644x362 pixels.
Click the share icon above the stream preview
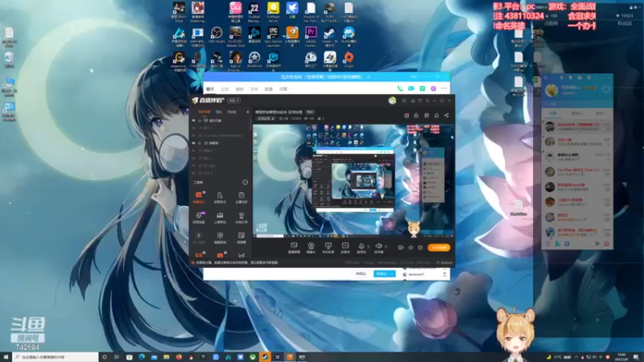tap(447, 115)
